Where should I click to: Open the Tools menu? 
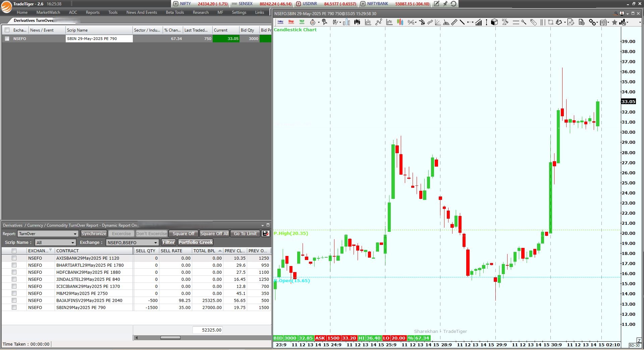coord(113,12)
